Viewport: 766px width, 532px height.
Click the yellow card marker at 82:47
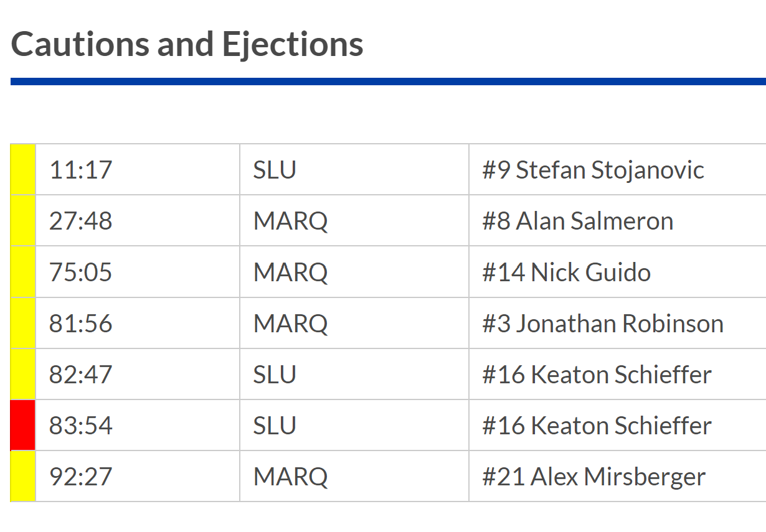click(x=23, y=374)
